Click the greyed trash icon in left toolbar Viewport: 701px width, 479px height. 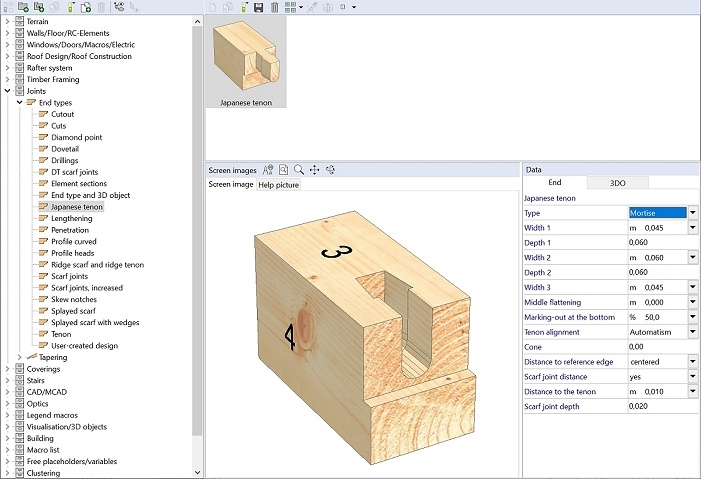click(101, 7)
